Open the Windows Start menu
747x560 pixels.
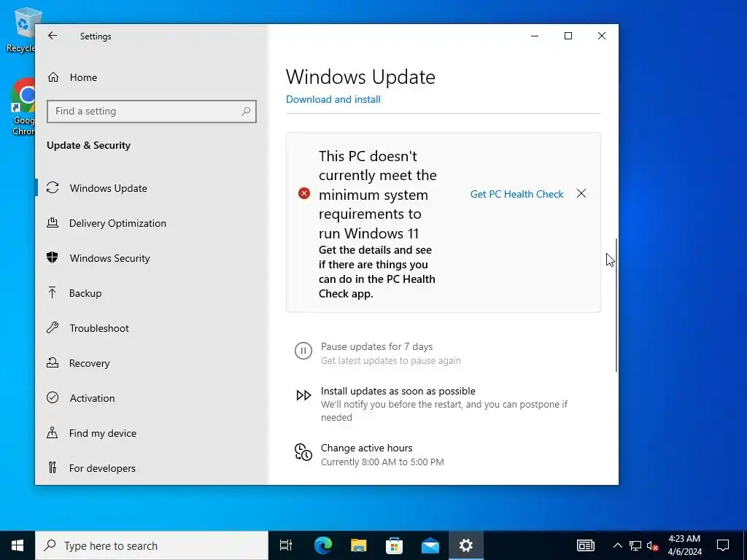click(x=18, y=545)
